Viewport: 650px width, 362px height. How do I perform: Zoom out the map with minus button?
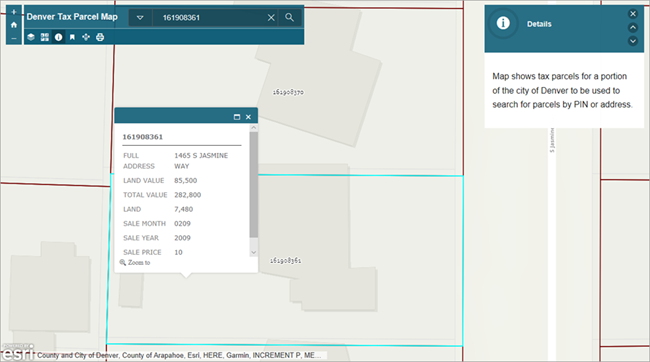(14, 38)
